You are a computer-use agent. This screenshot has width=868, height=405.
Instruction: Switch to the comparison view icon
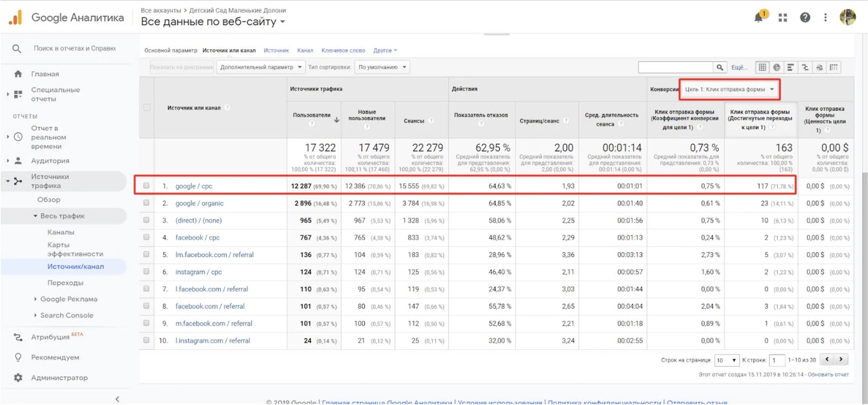coord(805,67)
